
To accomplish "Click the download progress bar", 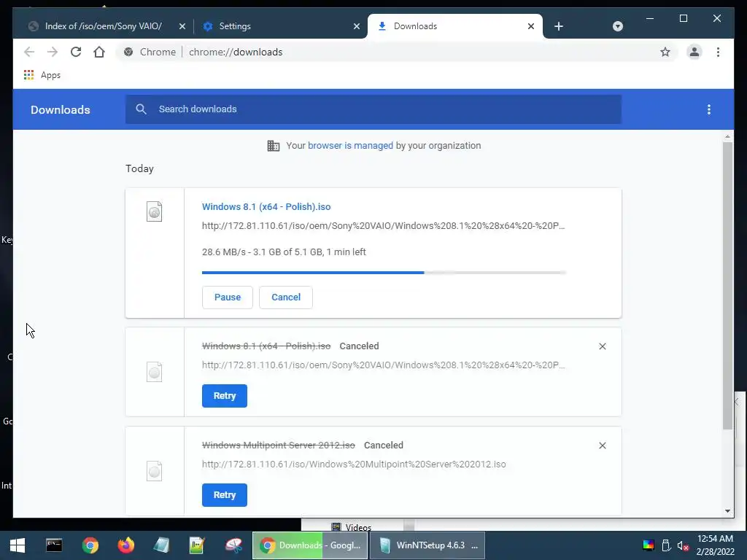I will (384, 273).
